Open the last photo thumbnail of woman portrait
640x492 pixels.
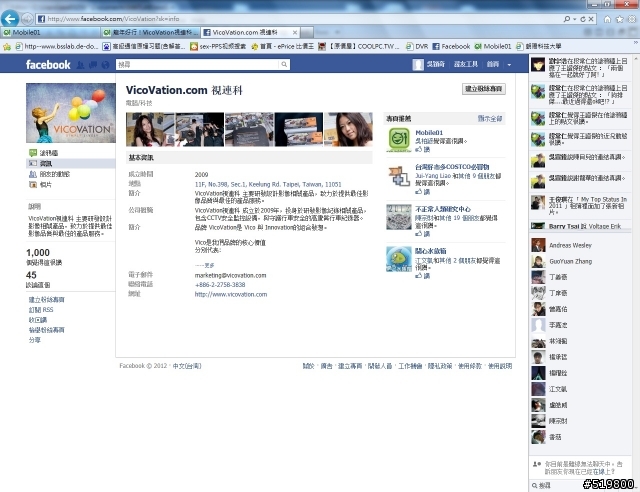pos(348,129)
